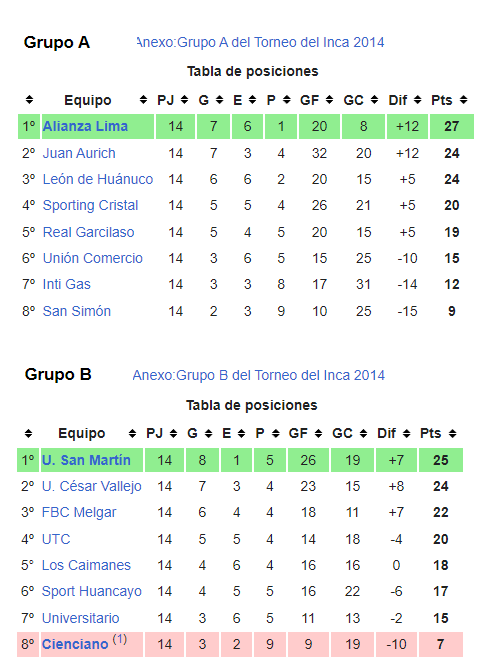
Task: Sort Grupo A by PJ arrows
Action: (184, 100)
